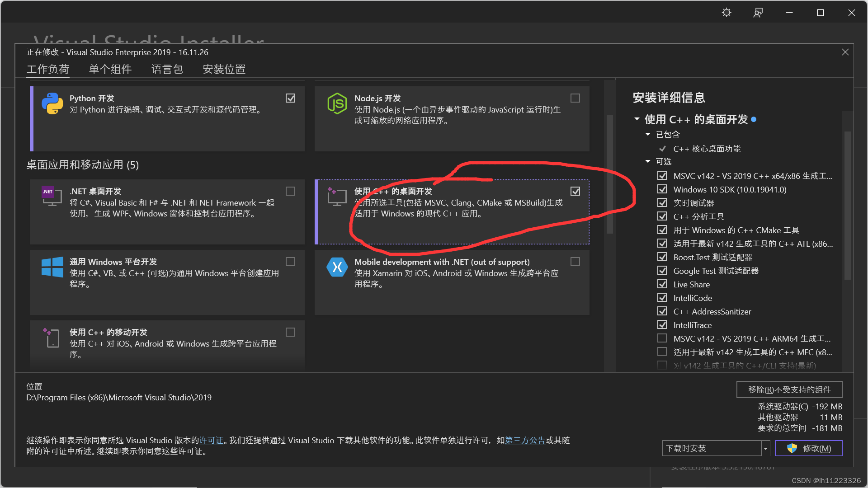Image resolution: width=868 pixels, height=488 pixels.
Task: Click the Xamarin icon for Mobile development with .NET
Action: pos(336,267)
